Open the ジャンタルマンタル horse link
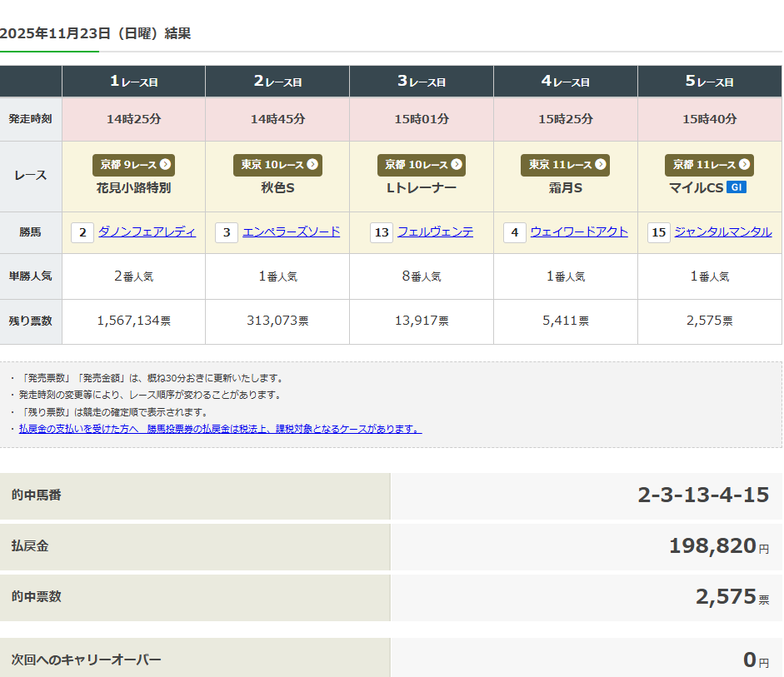The width and height of the screenshot is (784, 677). coord(722,231)
